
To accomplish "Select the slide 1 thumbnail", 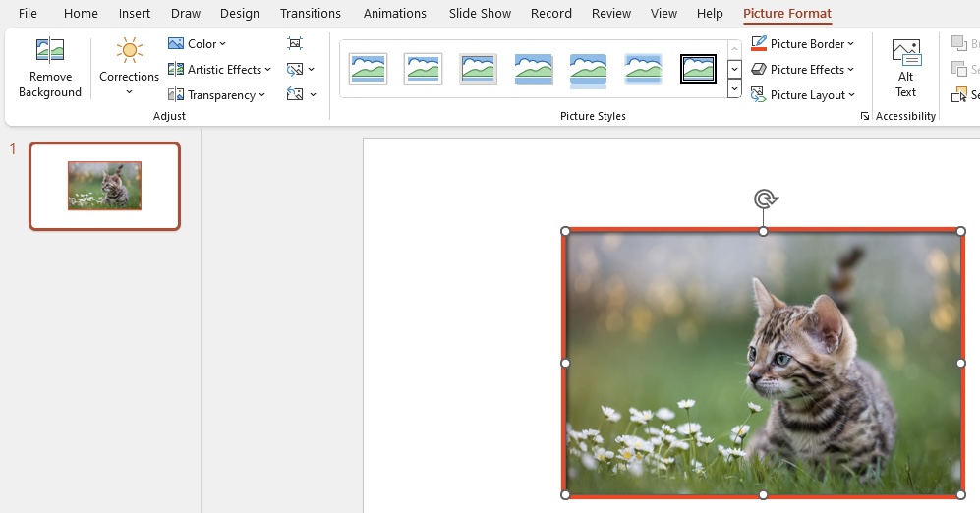I will (x=104, y=186).
